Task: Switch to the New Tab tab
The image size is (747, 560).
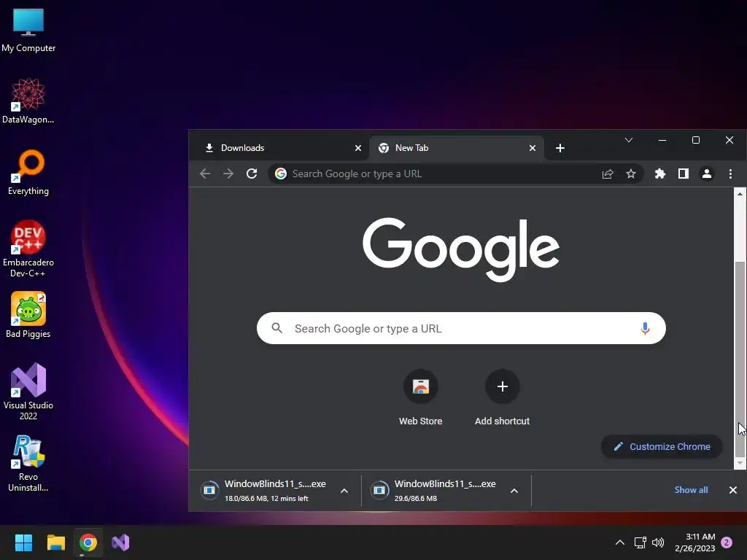Action: click(456, 148)
